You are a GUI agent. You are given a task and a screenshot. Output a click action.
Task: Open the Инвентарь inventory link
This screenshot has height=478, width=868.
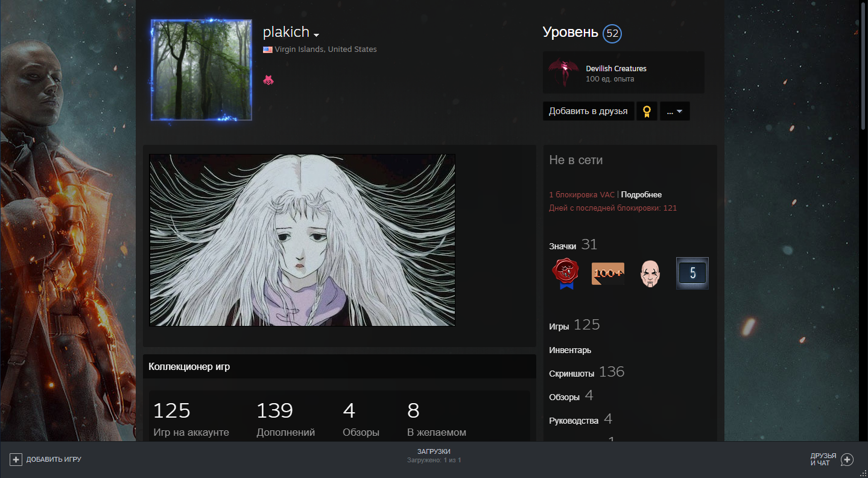click(570, 350)
